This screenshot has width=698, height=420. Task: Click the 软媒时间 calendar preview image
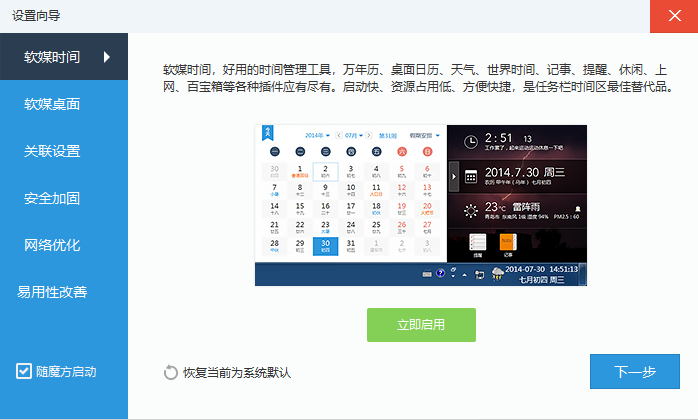point(421,205)
